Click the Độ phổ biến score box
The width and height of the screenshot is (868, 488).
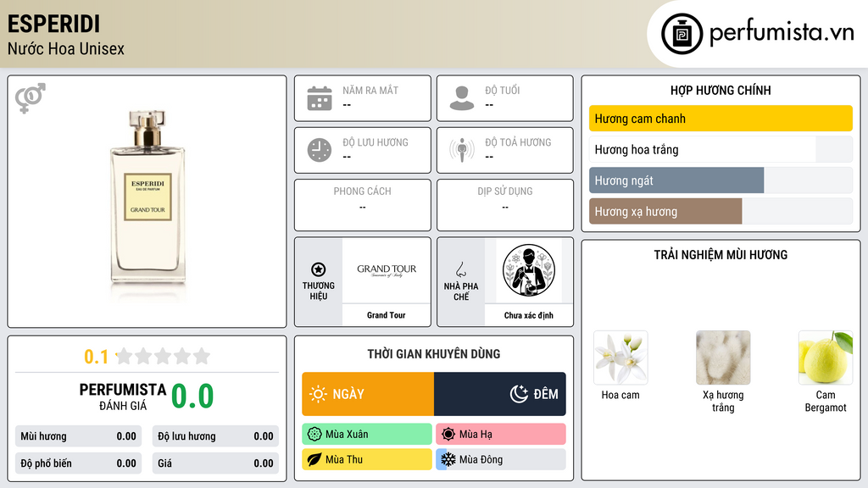(79, 463)
